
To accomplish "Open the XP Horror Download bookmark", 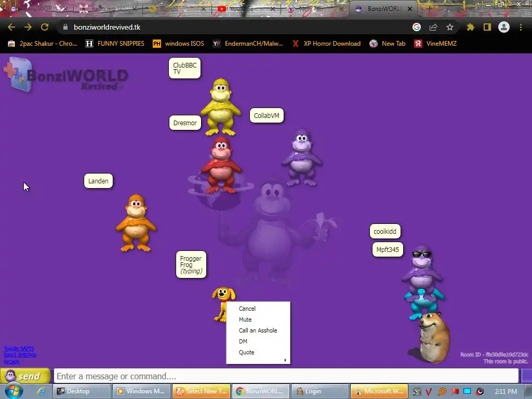I will point(326,44).
